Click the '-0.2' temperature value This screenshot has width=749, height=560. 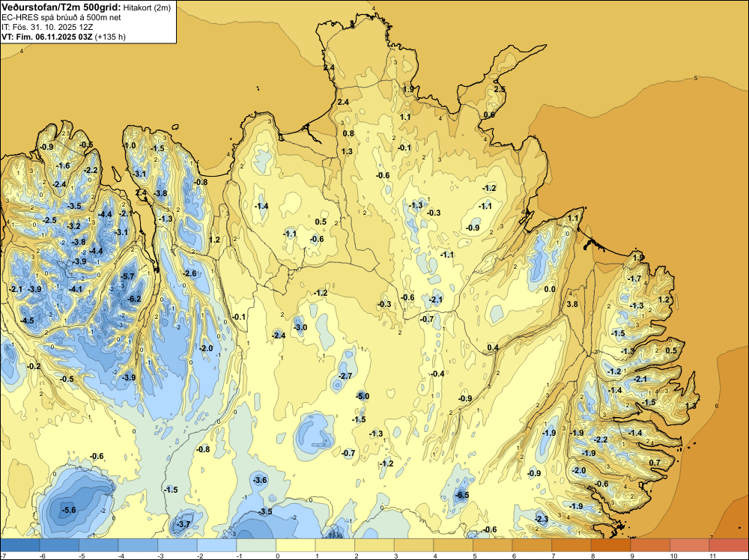pos(34,366)
